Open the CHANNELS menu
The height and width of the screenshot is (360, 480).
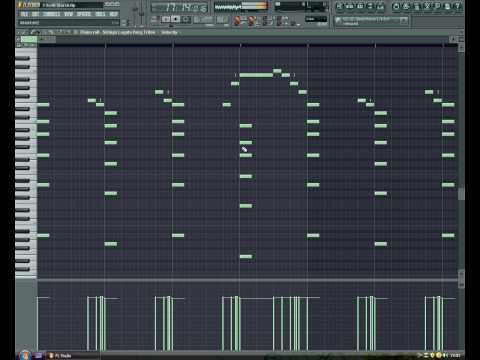(51, 14)
